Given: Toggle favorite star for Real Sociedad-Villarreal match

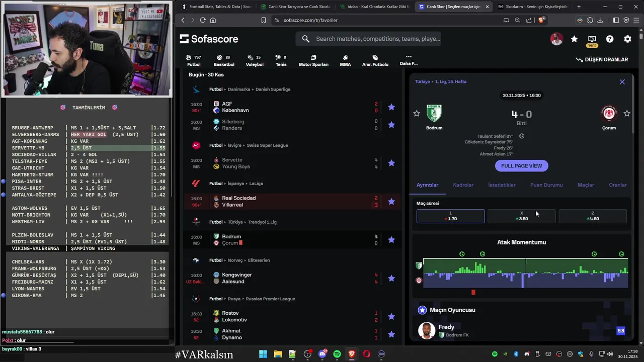Looking at the screenshot, I should (391, 202).
